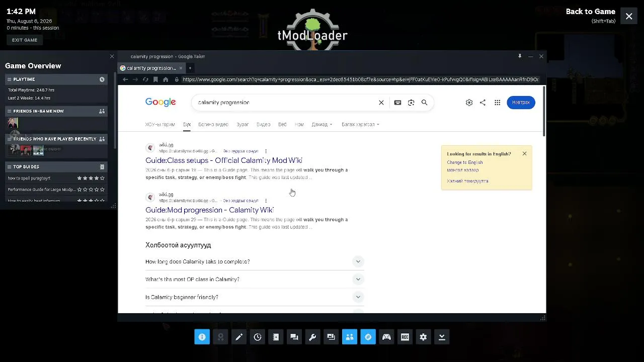644x362 pixels.
Task: Close the Game Overview panel
Action: [x=112, y=56]
